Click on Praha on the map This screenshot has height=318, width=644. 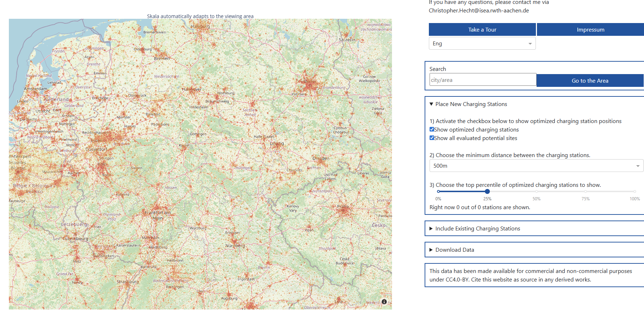343,207
